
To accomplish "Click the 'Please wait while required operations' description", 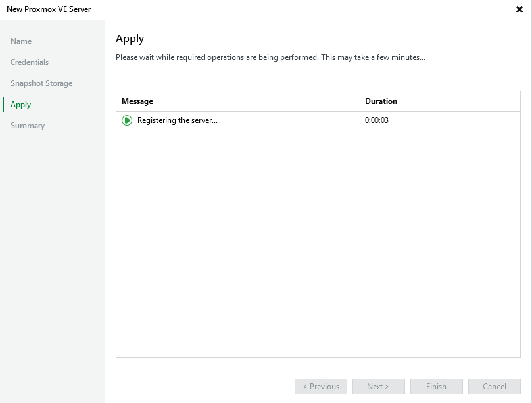I will [x=270, y=57].
